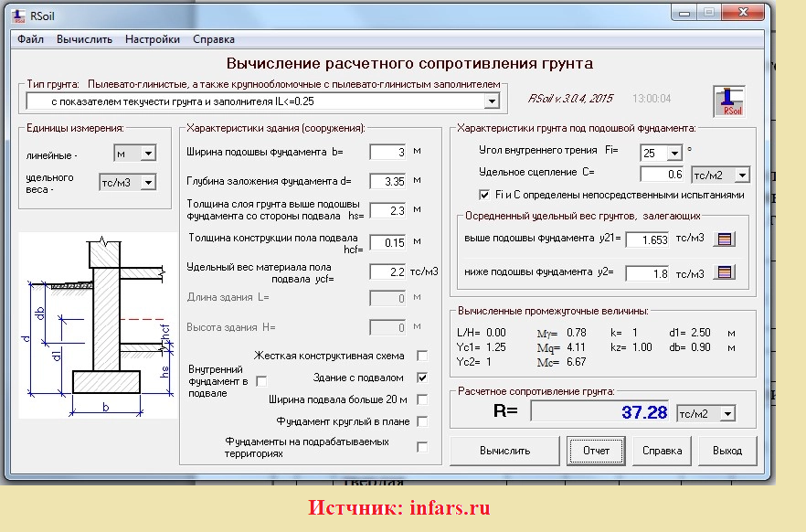806x532 pixels.
Task: Click the foundation width b input field
Action: click(387, 153)
